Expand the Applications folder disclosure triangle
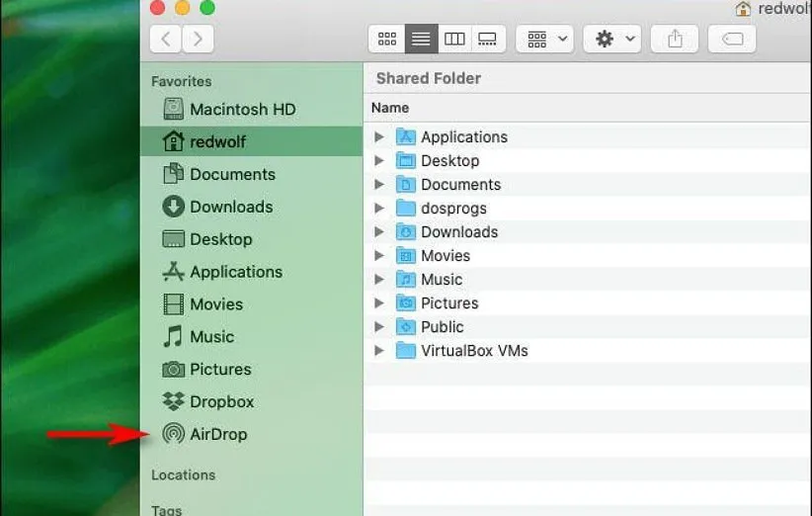 [379, 137]
